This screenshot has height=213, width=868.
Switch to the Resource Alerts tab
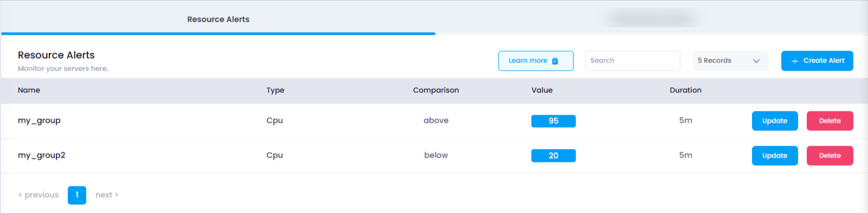218,19
